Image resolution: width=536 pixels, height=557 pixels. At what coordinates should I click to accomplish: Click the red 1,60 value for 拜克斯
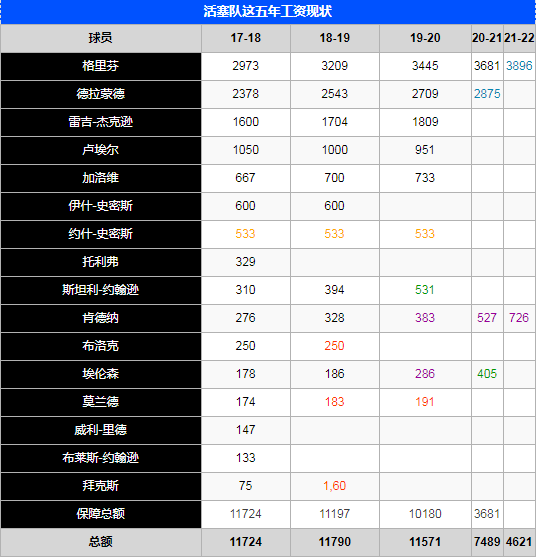(334, 486)
